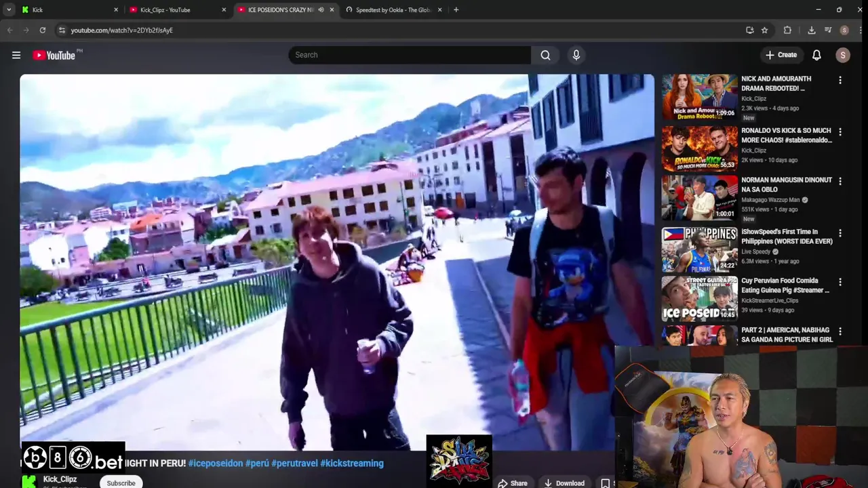Switch to Kick_Clipz - YouTube tab
Screen dimensions: 868x488
tap(177, 9)
